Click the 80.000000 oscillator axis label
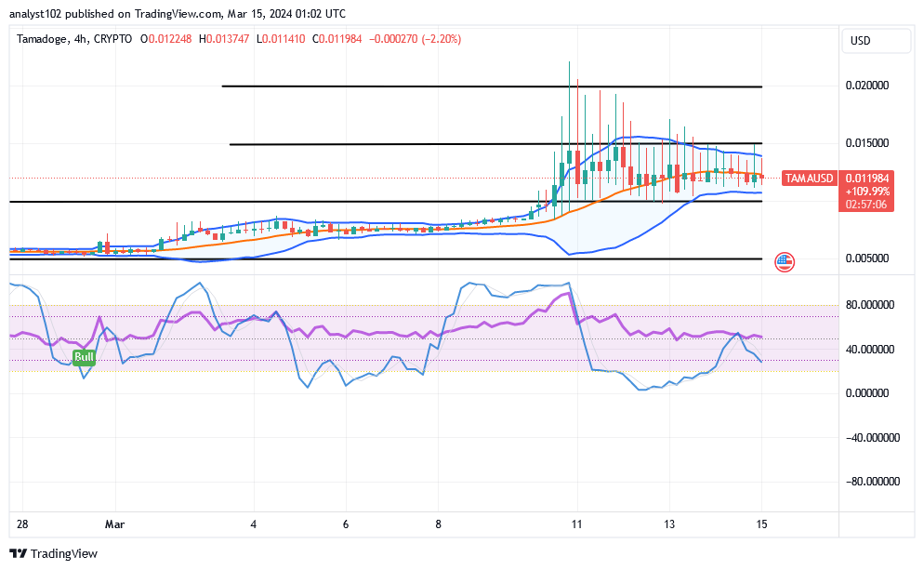 click(x=870, y=305)
